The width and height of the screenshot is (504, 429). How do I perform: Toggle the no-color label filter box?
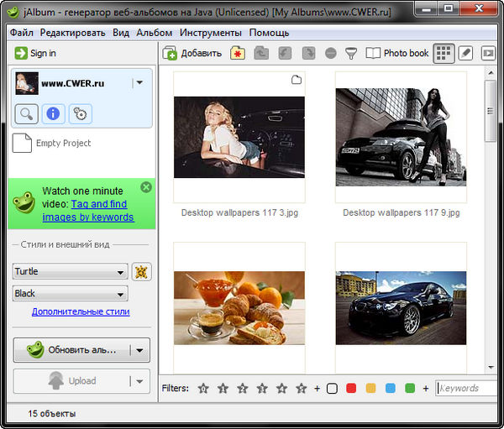point(332,388)
